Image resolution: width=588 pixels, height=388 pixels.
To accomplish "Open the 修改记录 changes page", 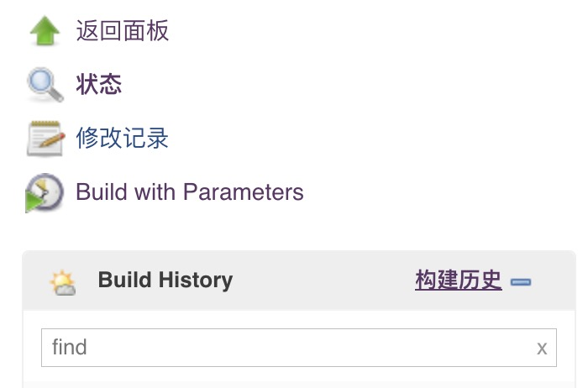I will pyautogui.click(x=123, y=138).
